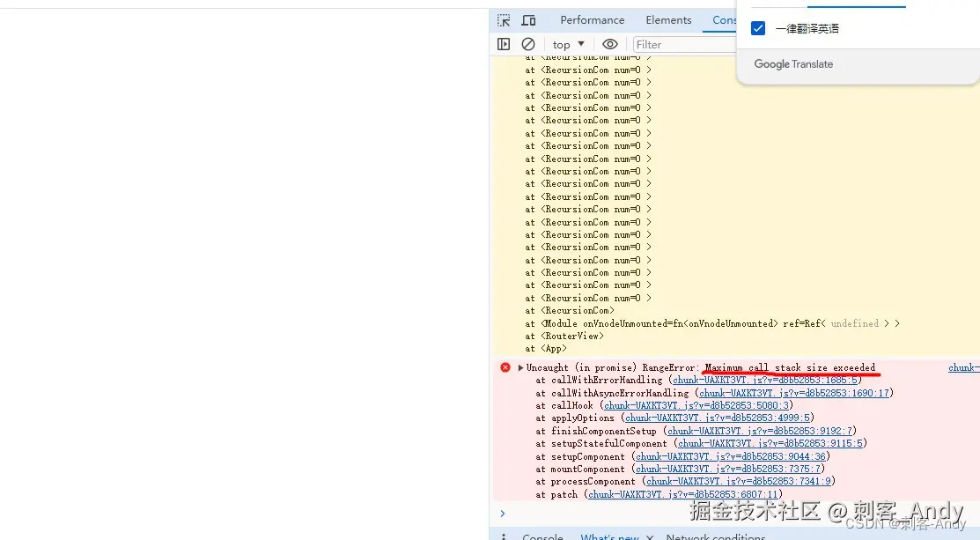Open the top context dropdown
The height and width of the screenshot is (540, 980).
568,44
